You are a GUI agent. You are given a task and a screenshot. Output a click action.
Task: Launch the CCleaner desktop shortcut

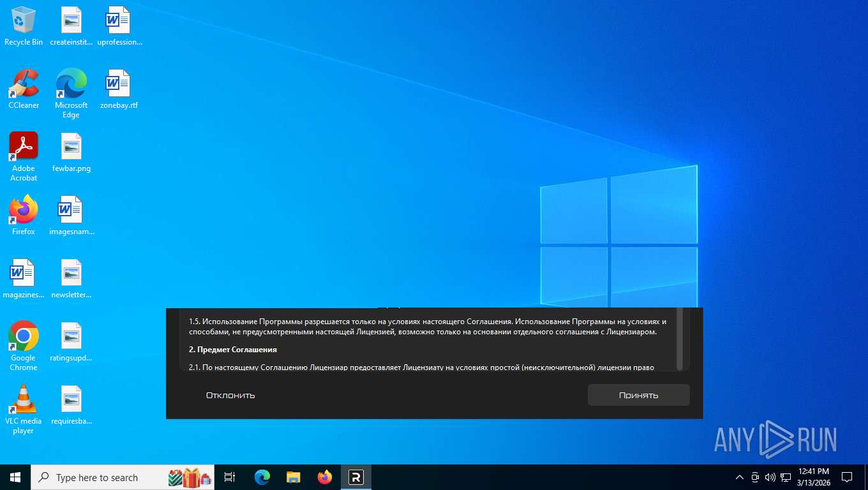(x=24, y=89)
